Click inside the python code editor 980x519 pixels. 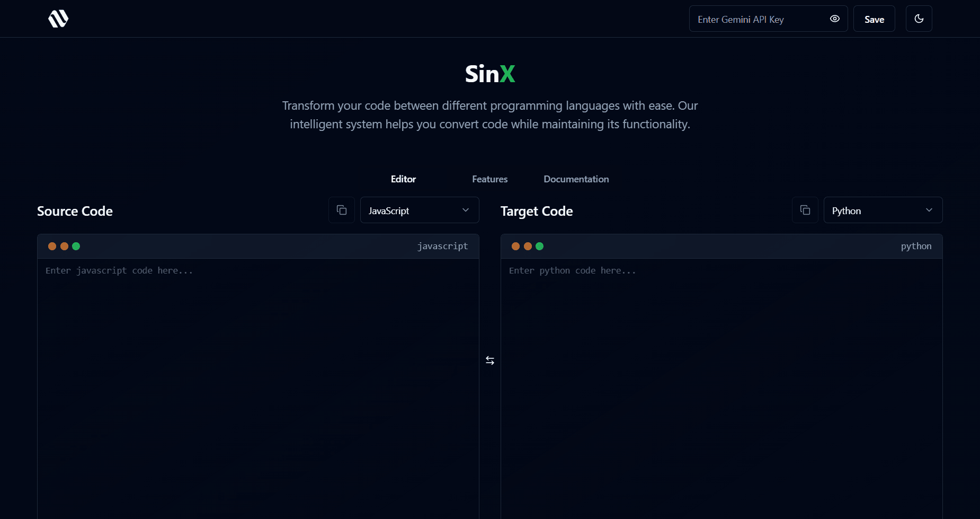click(721, 389)
